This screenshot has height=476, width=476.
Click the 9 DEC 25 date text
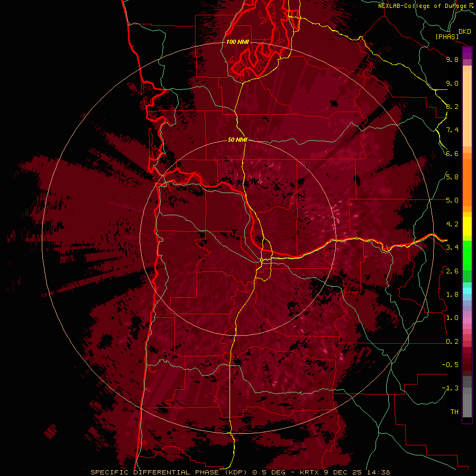click(343, 472)
